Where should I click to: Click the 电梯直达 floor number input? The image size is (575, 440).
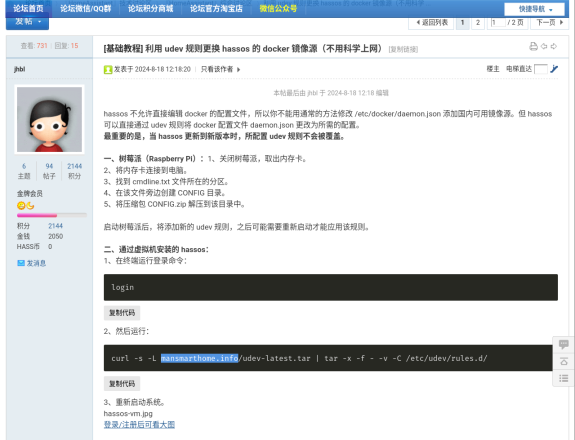[541, 69]
